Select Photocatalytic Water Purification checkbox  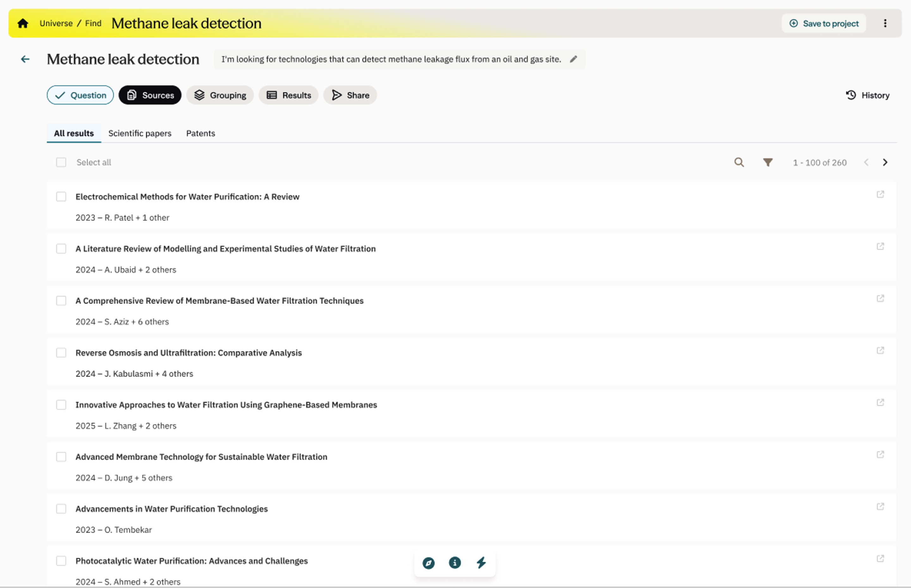(61, 560)
